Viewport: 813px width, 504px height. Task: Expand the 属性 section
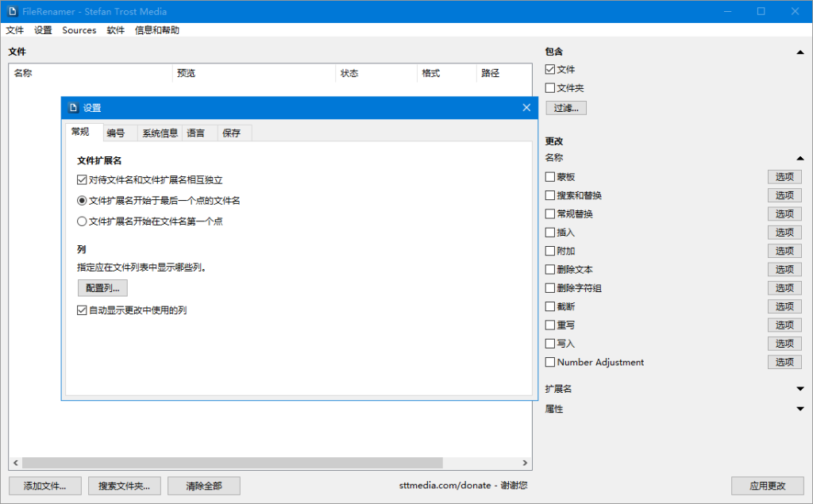click(x=800, y=408)
